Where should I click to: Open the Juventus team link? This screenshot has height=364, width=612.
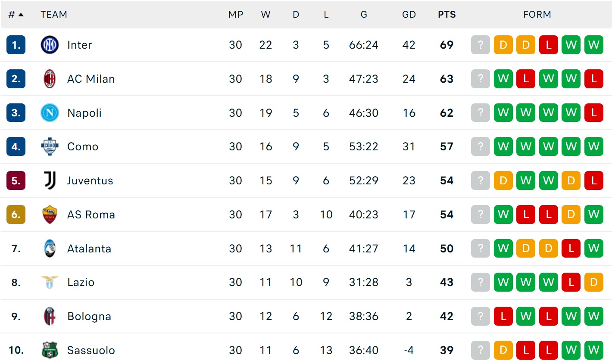point(90,180)
